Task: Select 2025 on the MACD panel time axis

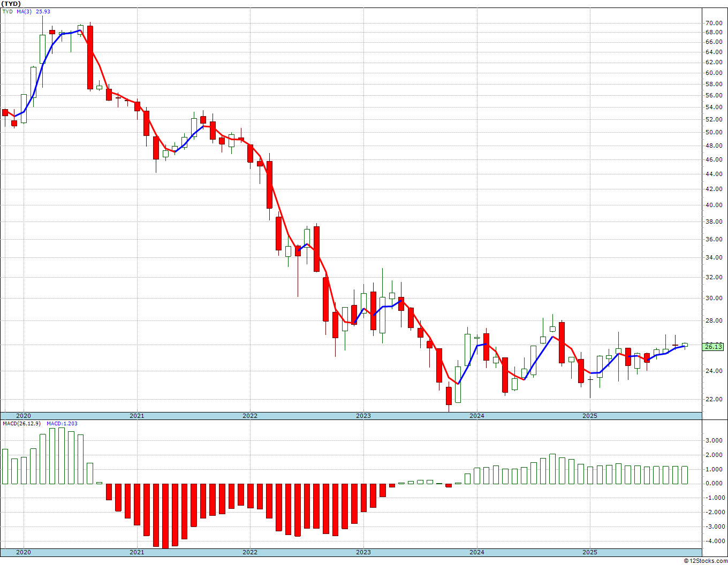Action: tap(590, 552)
